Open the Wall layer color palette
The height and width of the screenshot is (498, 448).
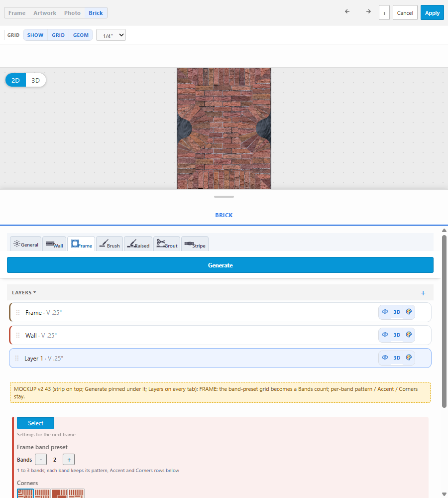pos(409,335)
